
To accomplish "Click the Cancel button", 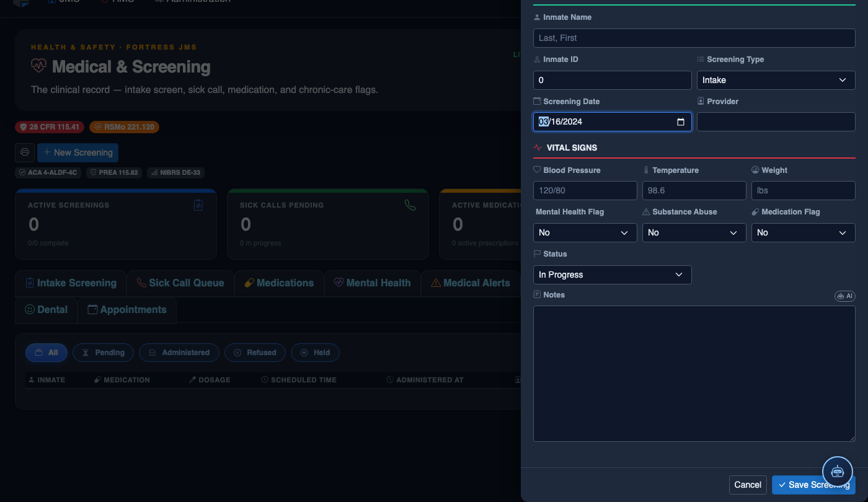I will (748, 485).
